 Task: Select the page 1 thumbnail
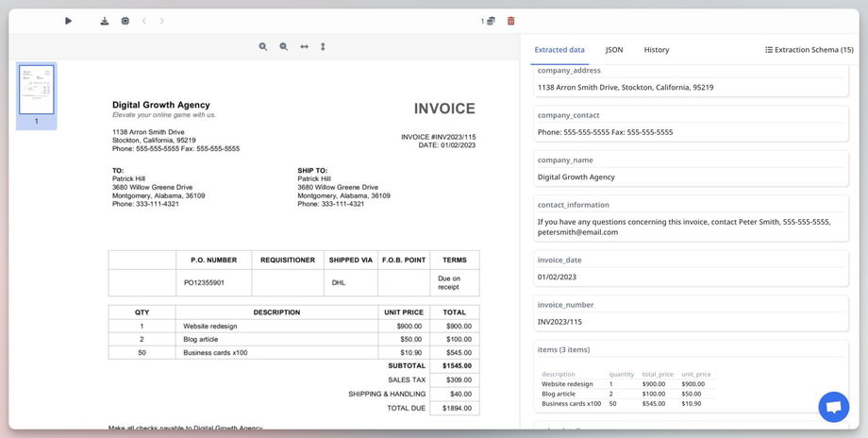(x=37, y=91)
